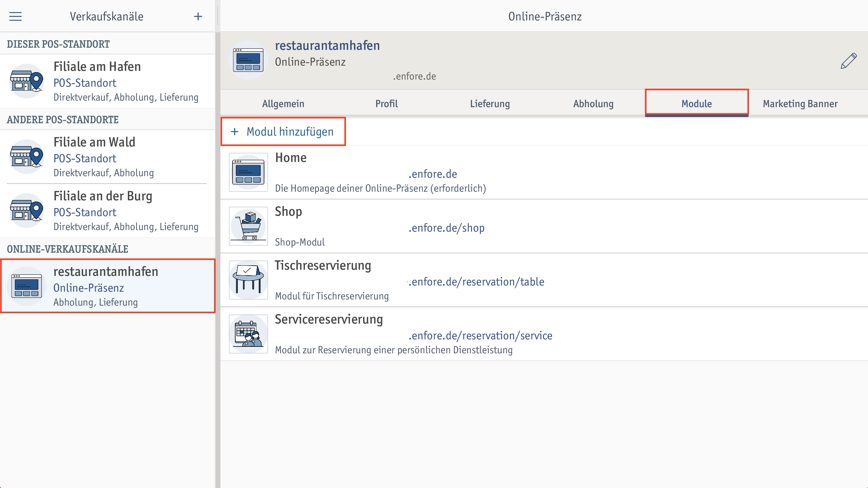Screen dimensions: 868x488
Task: Click the ANDERE POS-STANDORTE section header
Action: (63, 120)
